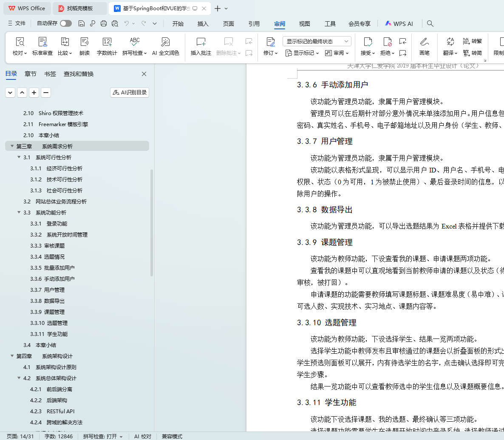The height and width of the screenshot is (440, 504).
Task: Open the 显示标记的最终状态 dropdown
Action: point(317,41)
